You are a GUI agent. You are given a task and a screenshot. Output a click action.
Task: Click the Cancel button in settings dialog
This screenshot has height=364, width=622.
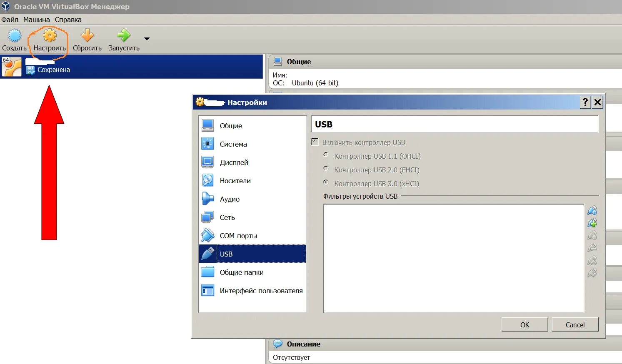[x=575, y=325]
